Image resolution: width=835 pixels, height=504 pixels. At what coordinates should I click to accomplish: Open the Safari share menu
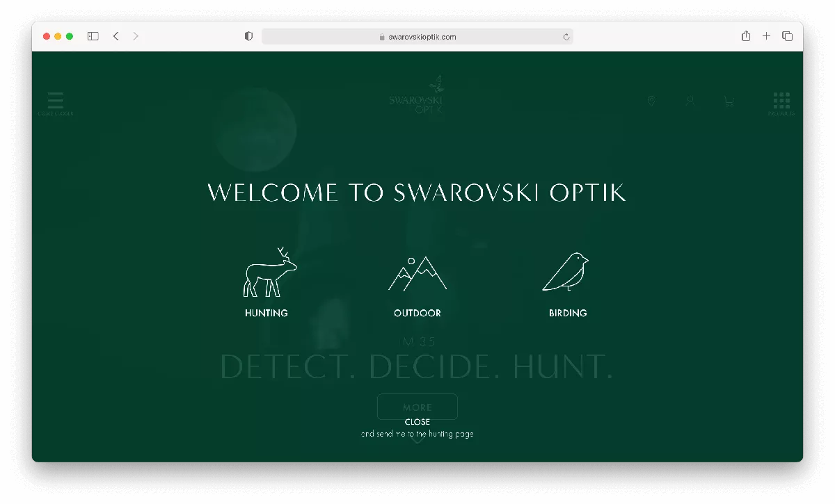pos(746,36)
